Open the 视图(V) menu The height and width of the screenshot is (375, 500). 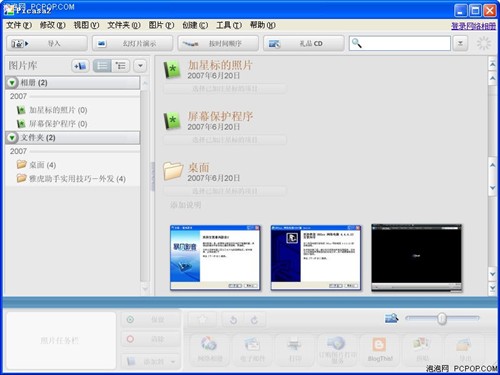point(86,25)
